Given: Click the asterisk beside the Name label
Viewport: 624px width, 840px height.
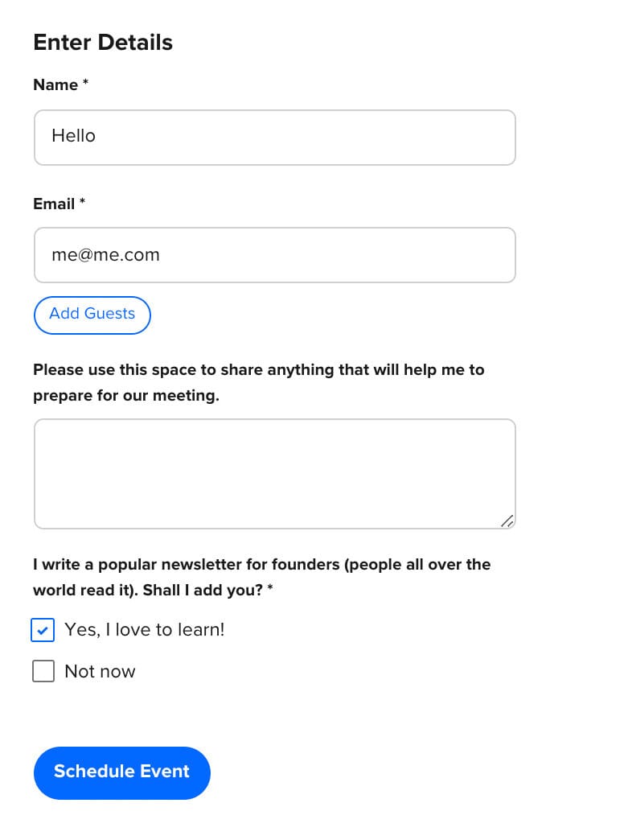Looking at the screenshot, I should coord(85,84).
